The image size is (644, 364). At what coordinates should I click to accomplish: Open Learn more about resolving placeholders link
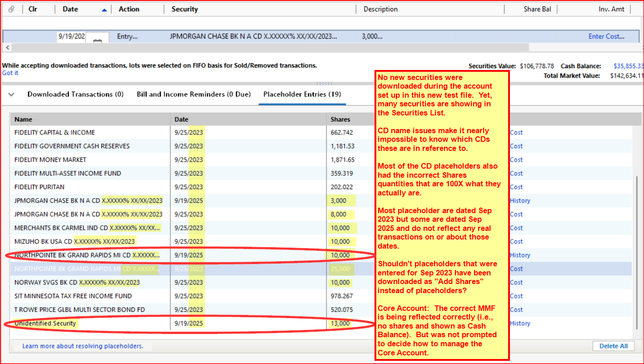[83, 346]
